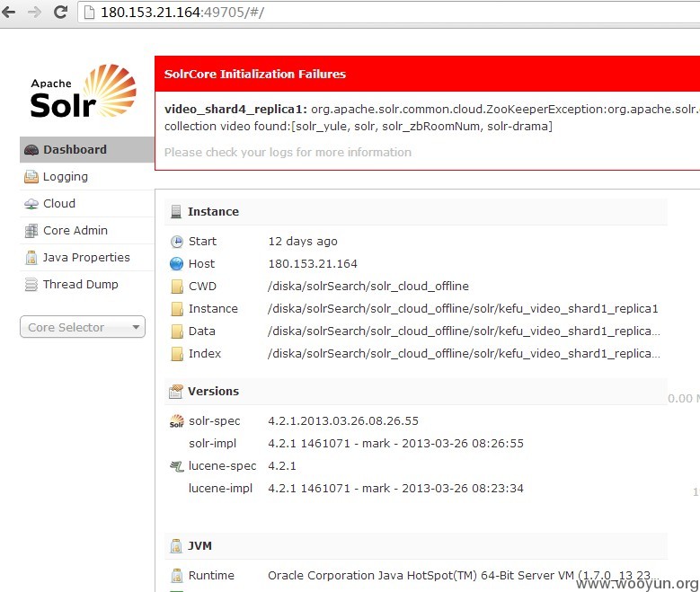The image size is (700, 592).
Task: Click lucene-impl version value
Action: tap(395, 489)
